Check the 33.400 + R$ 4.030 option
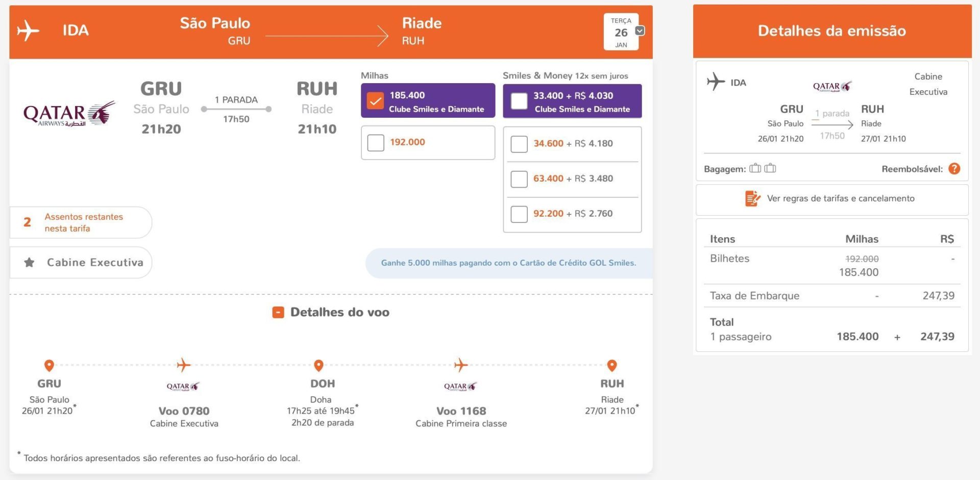Viewport: 980px width, 480px height. point(519,101)
